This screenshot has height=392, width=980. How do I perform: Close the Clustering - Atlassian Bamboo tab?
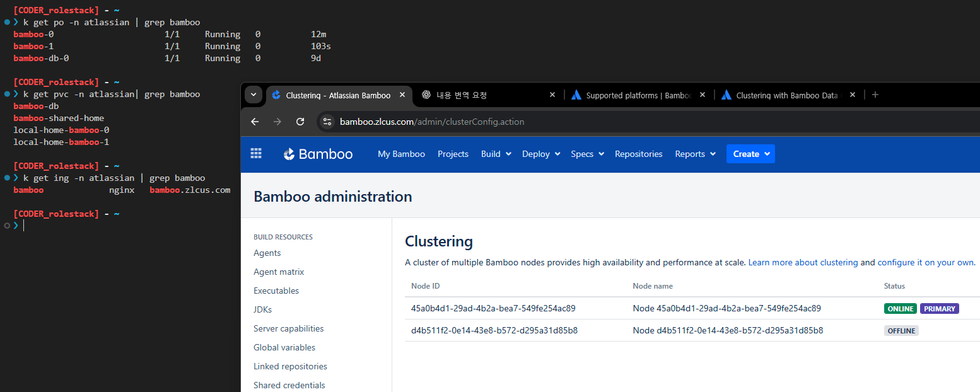(402, 95)
